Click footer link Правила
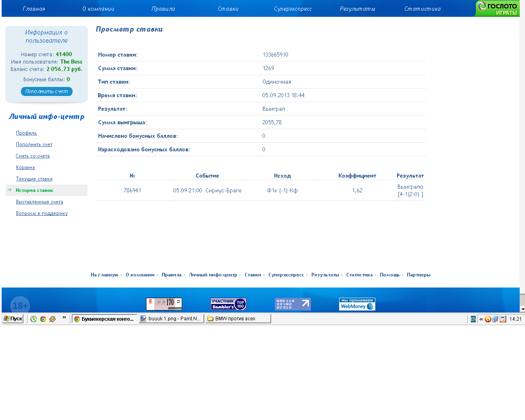This screenshot has width=525, height=420. click(171, 275)
